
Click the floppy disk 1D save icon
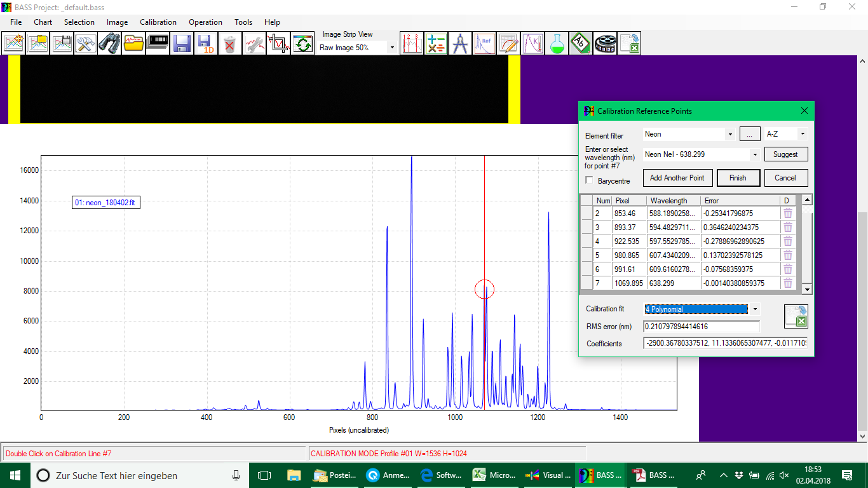click(x=207, y=44)
